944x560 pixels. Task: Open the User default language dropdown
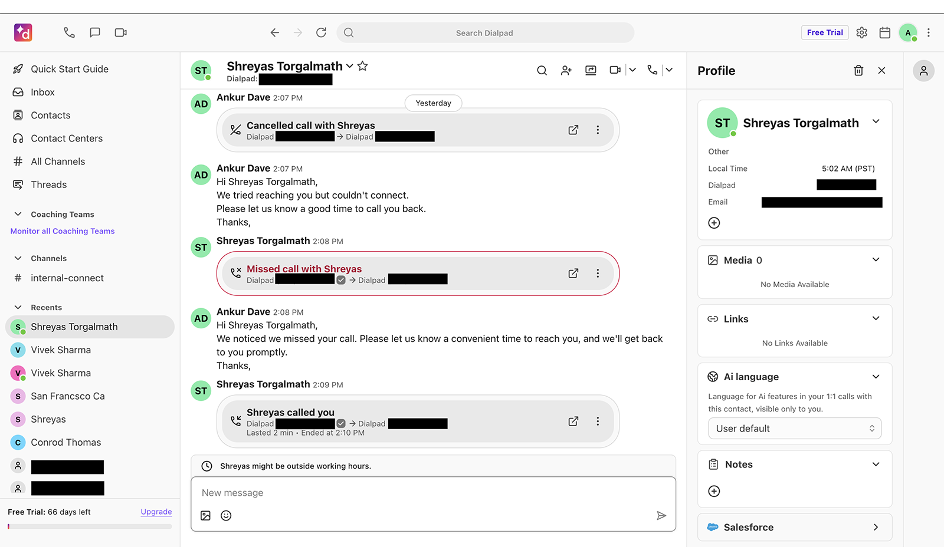[x=795, y=429]
